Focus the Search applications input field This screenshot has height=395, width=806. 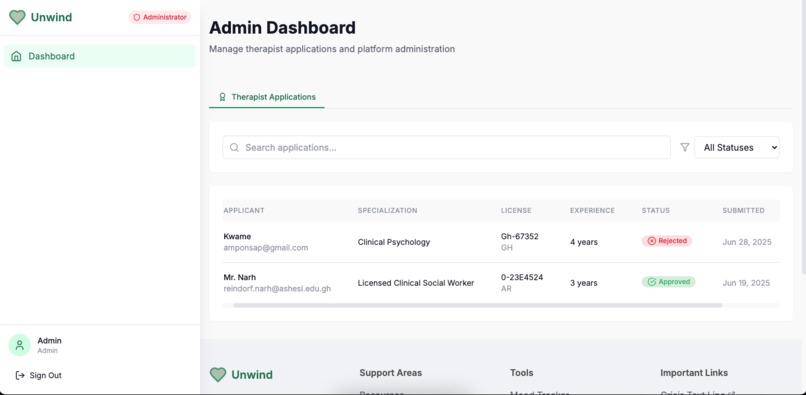[x=446, y=148]
